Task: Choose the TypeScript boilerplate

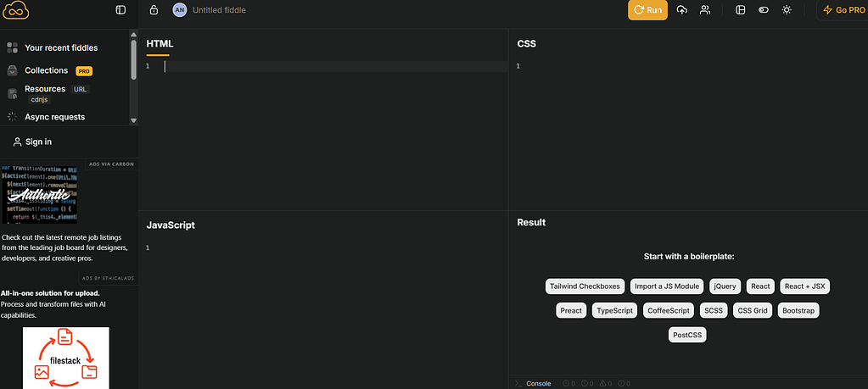Action: click(x=615, y=310)
